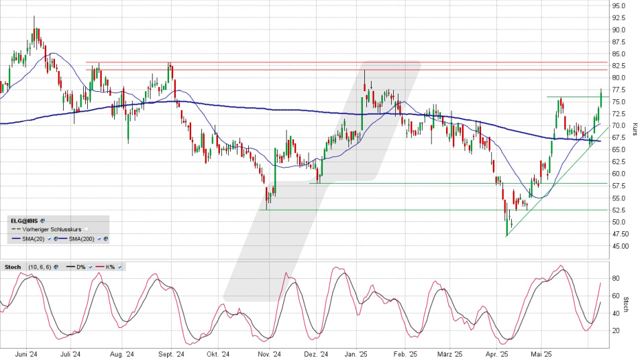Click the K% legend label
Screen dimensions: 644x362
pyautogui.click(x=110, y=267)
